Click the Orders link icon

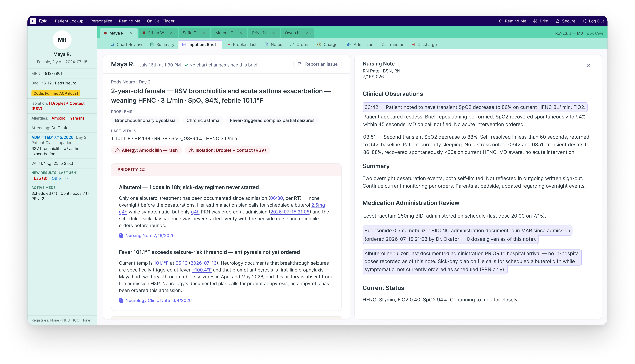click(x=292, y=44)
